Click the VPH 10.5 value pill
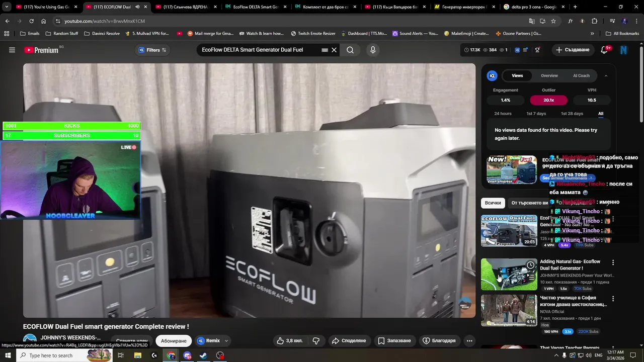The image size is (644, 362). pyautogui.click(x=592, y=100)
